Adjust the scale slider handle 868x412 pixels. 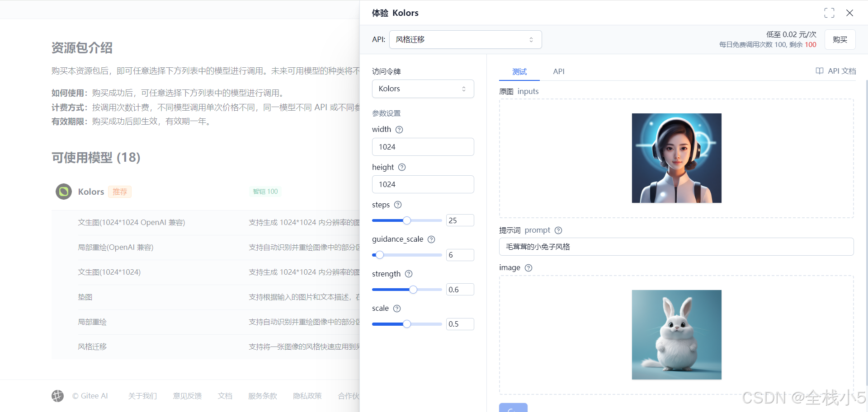(x=407, y=324)
